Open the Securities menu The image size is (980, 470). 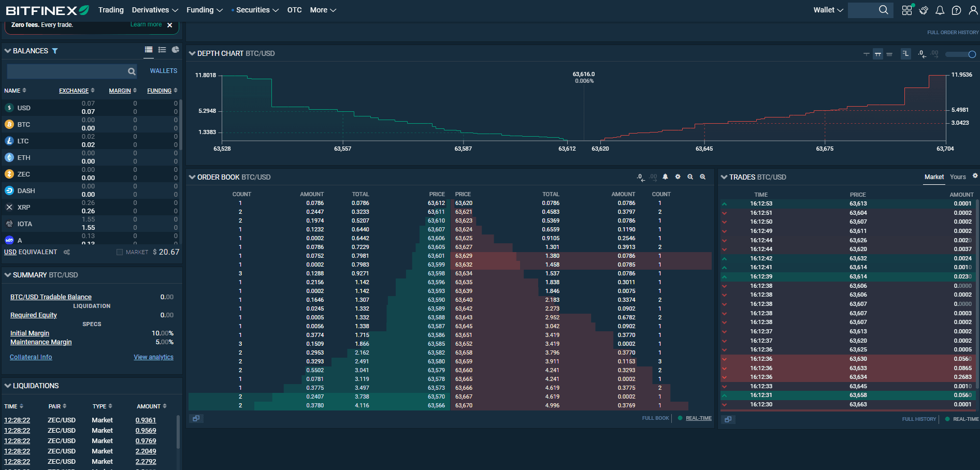[257, 10]
